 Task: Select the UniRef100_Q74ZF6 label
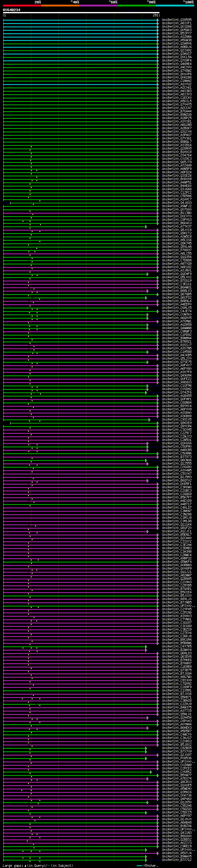tap(176, 392)
